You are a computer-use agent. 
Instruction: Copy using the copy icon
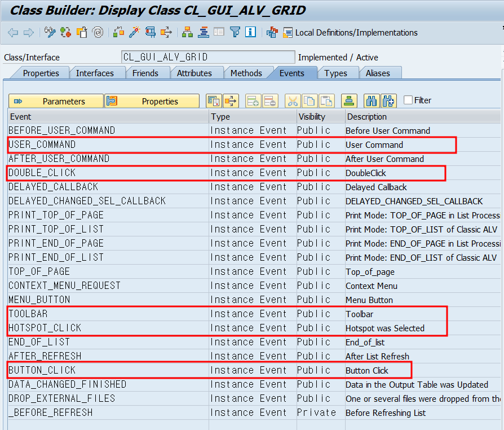tap(309, 101)
